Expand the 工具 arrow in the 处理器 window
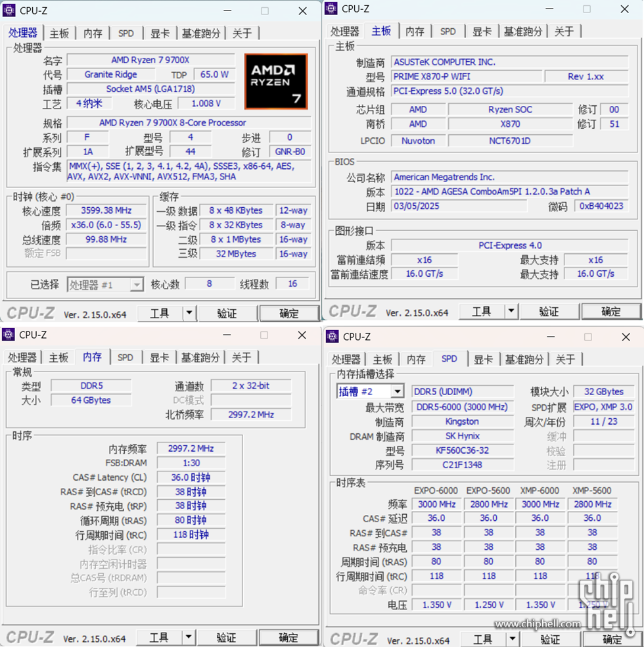The image size is (644, 647). 189,313
